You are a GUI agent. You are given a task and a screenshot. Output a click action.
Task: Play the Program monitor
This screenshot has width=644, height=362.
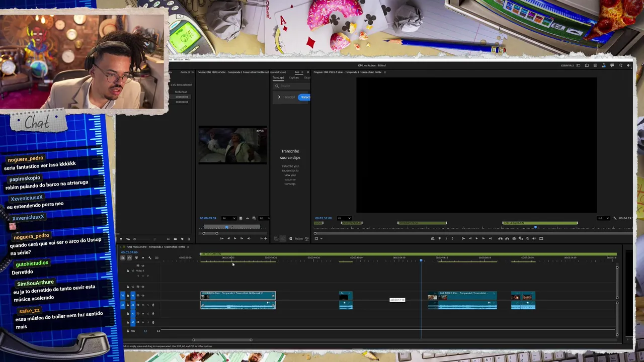(x=476, y=238)
